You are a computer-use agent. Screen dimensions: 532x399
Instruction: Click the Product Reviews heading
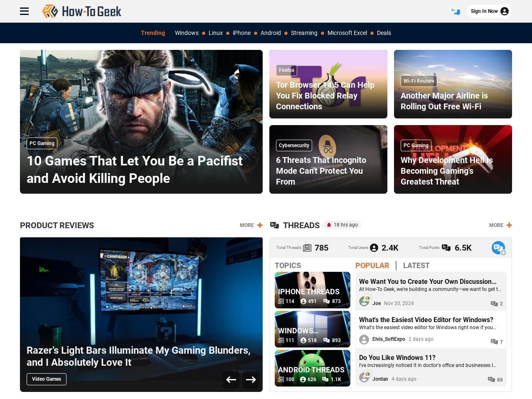coord(57,225)
